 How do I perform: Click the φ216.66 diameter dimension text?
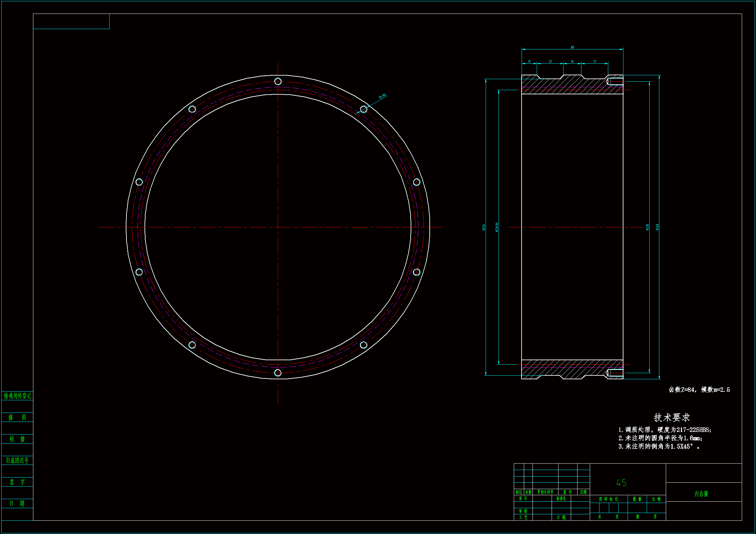click(497, 227)
